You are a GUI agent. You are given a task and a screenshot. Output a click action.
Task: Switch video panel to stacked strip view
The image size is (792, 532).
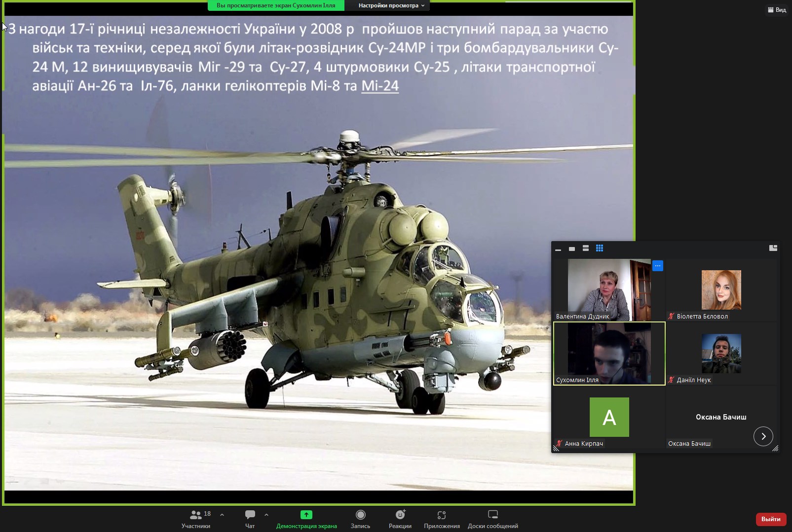(586, 248)
